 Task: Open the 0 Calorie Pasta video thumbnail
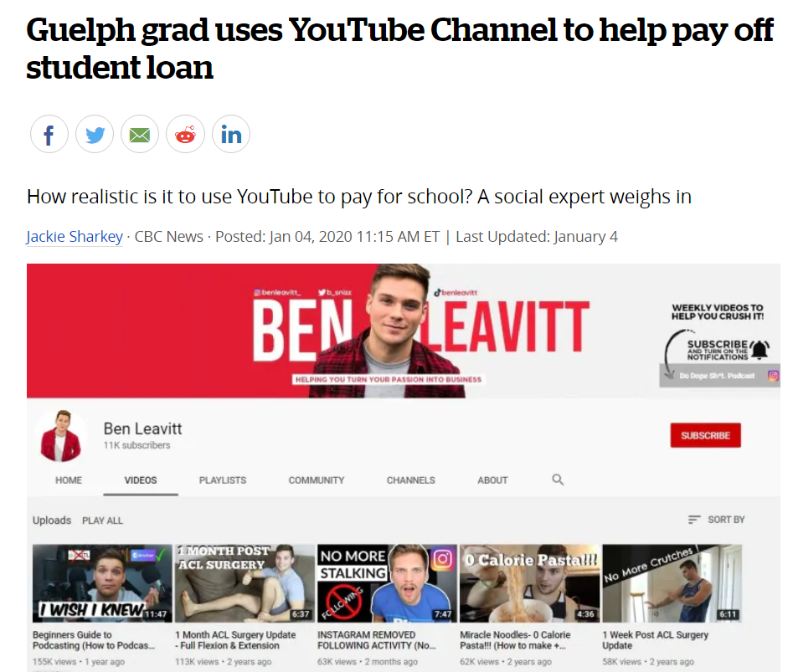click(529, 583)
